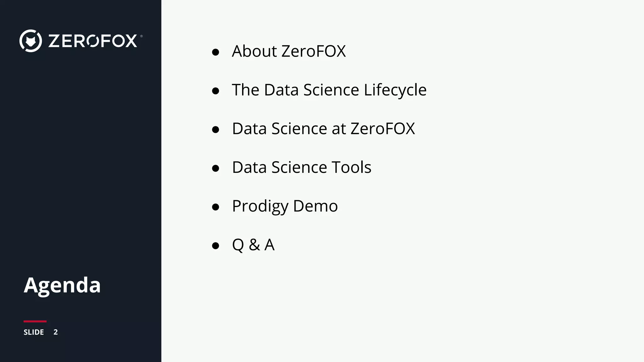Select the Data Science at ZeroFOX line

323,129
